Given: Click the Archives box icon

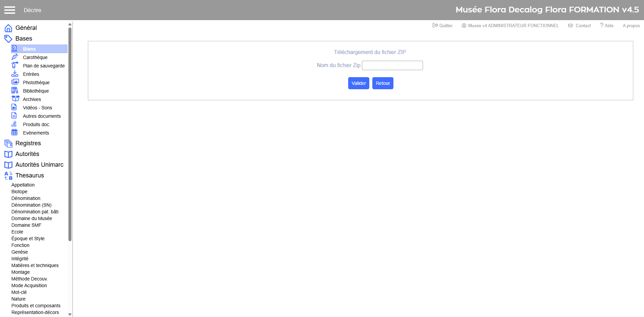Looking at the screenshot, I should coord(15,99).
